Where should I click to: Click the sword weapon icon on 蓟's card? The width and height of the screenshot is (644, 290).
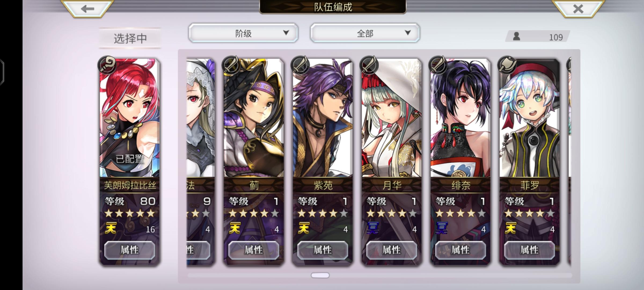231,65
